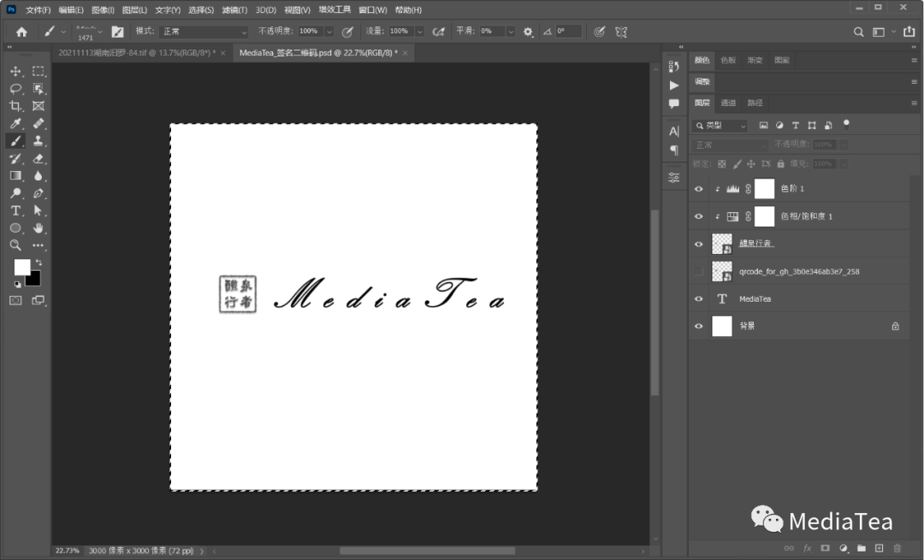Click the Home icon in options bar

(21, 32)
